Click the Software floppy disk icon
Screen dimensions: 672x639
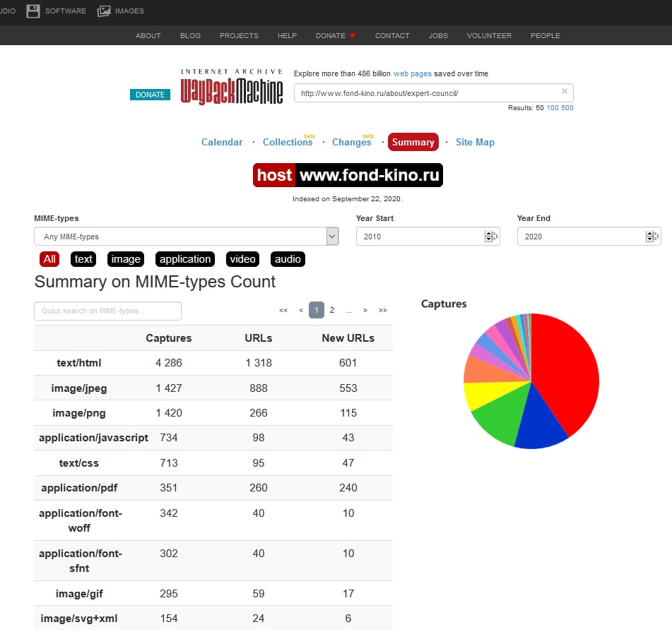point(33,11)
